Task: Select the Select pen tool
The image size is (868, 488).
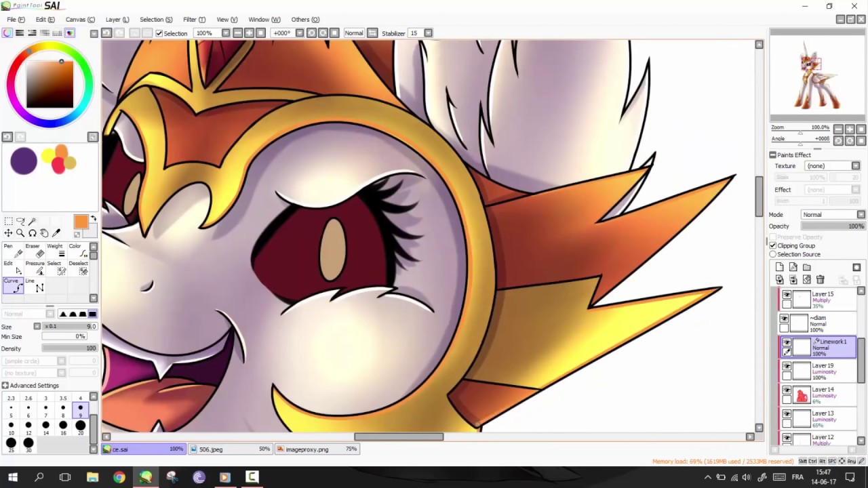Action: click(56, 268)
